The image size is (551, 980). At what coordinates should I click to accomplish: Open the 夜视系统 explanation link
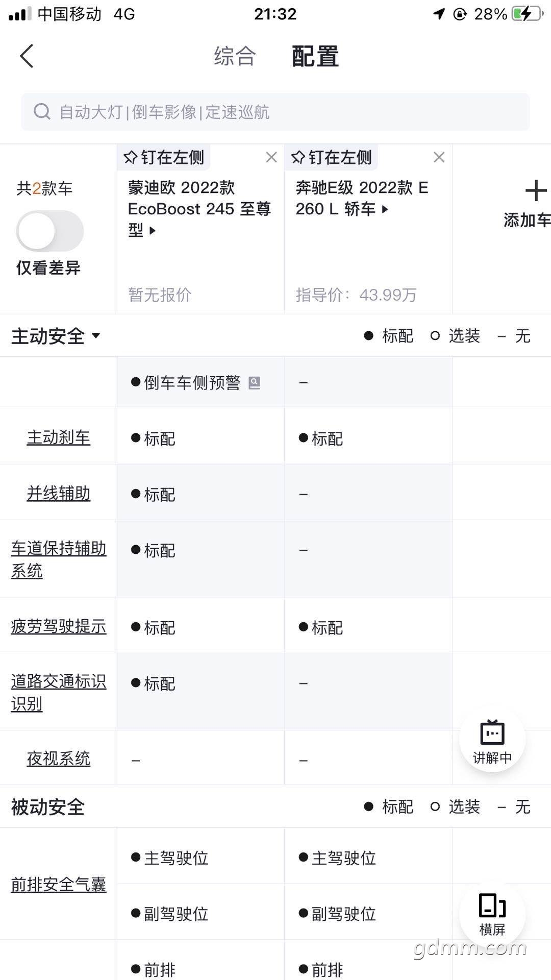click(x=59, y=758)
